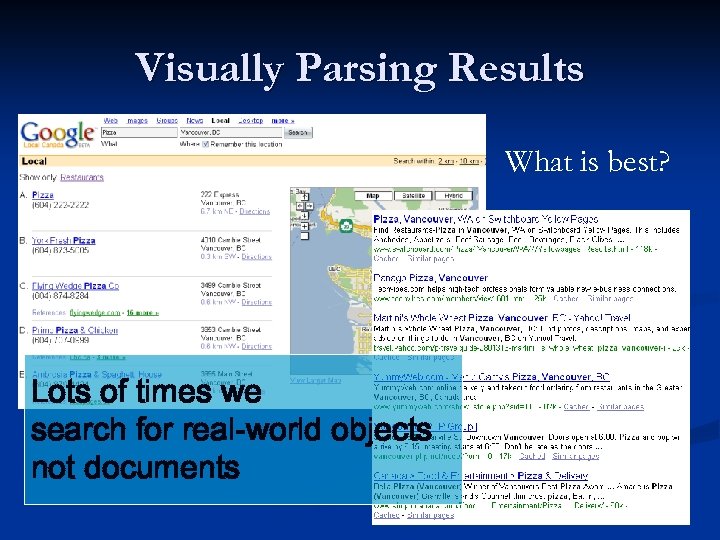720x540 pixels.
Task: Limit search within 10 km
Action: (469, 161)
